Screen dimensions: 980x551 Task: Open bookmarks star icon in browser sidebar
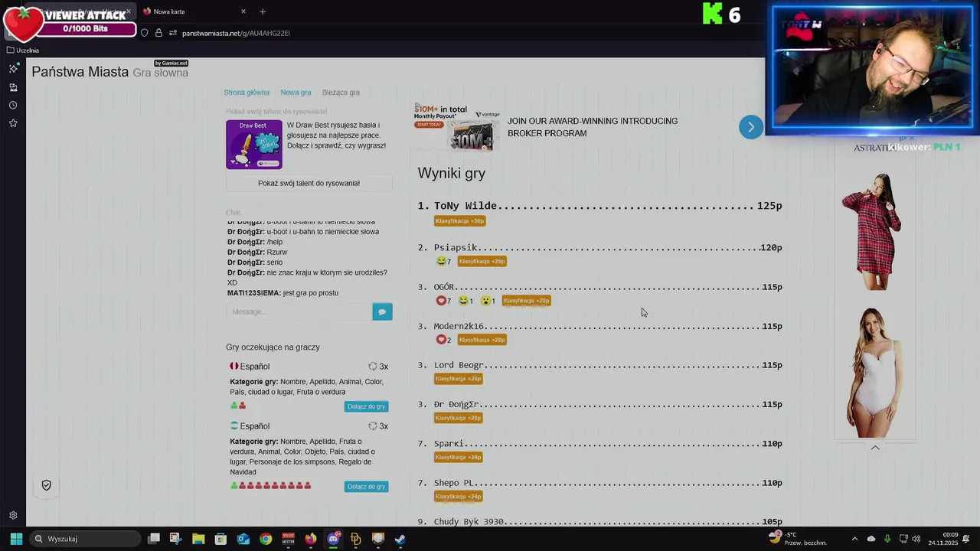[x=13, y=123]
